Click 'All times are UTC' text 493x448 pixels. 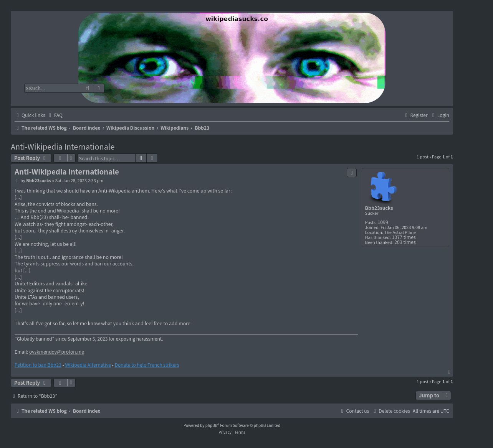click(431, 411)
